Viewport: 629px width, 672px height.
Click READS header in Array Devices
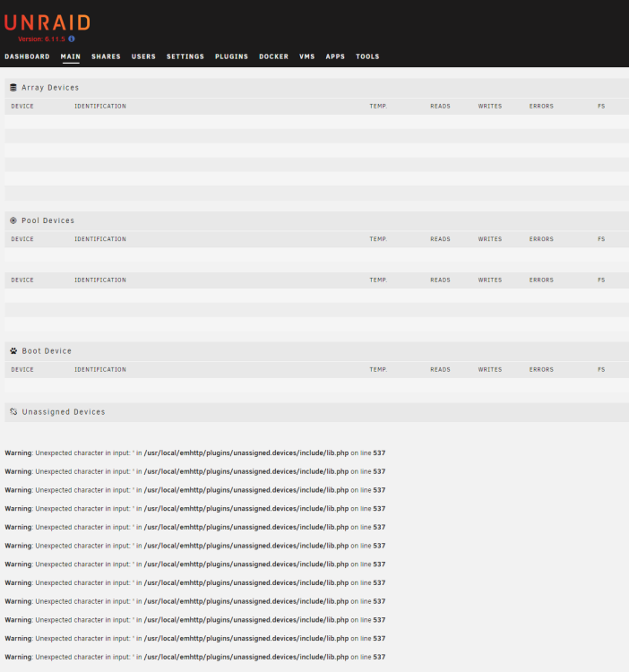(x=441, y=107)
